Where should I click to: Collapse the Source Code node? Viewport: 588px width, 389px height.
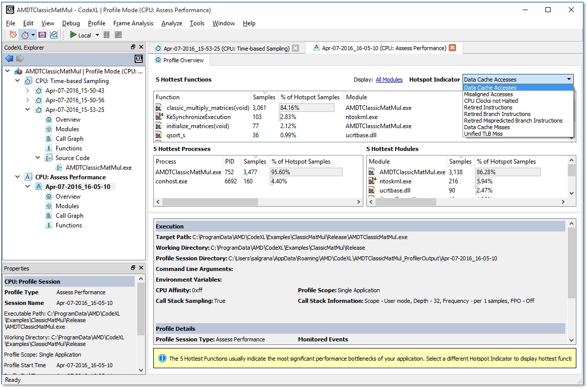point(38,158)
